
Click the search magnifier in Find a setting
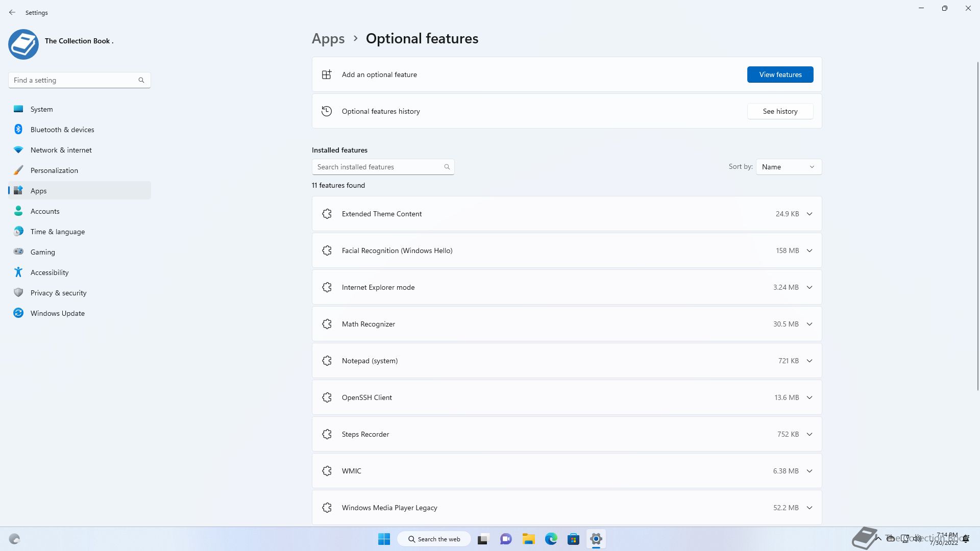click(141, 80)
